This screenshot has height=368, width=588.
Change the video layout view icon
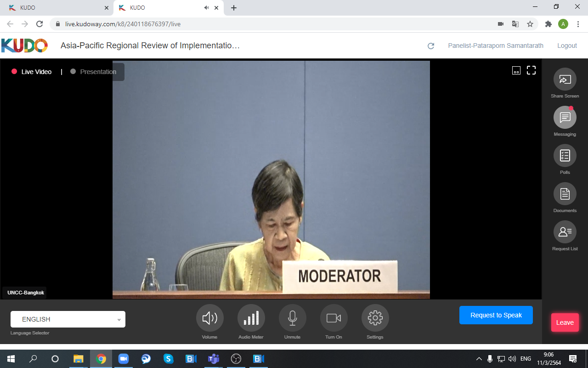click(516, 70)
